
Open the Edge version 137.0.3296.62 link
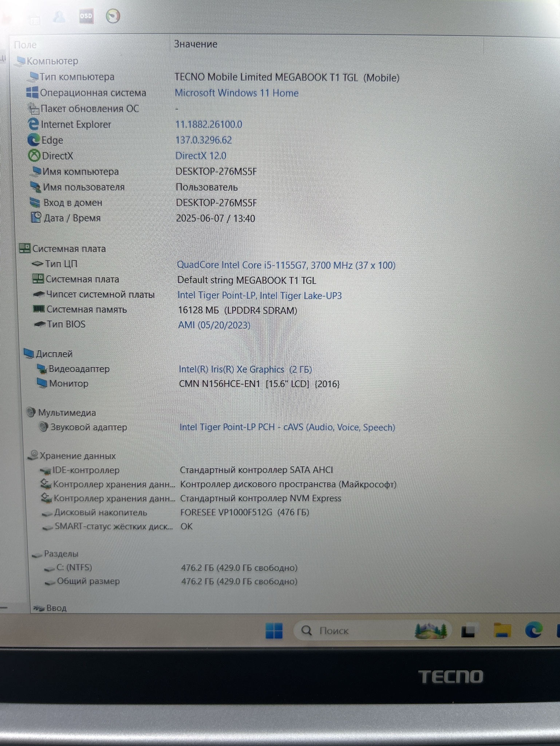pyautogui.click(x=204, y=140)
